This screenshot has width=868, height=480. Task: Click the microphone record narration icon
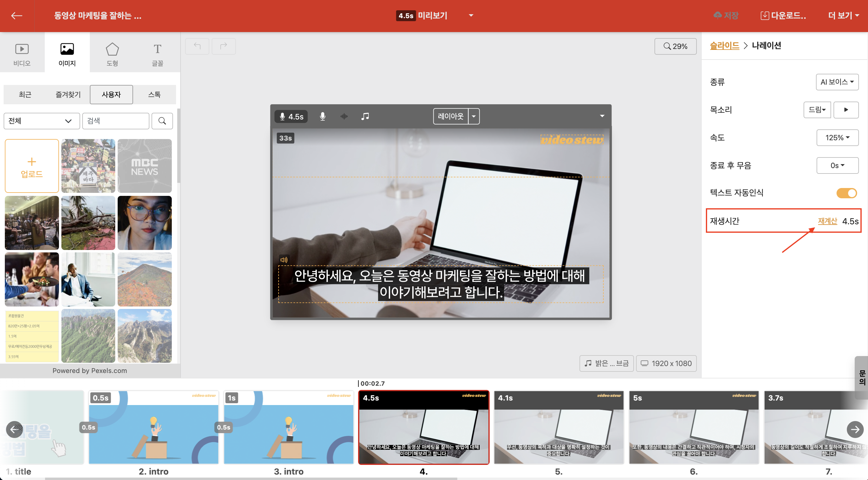click(322, 117)
